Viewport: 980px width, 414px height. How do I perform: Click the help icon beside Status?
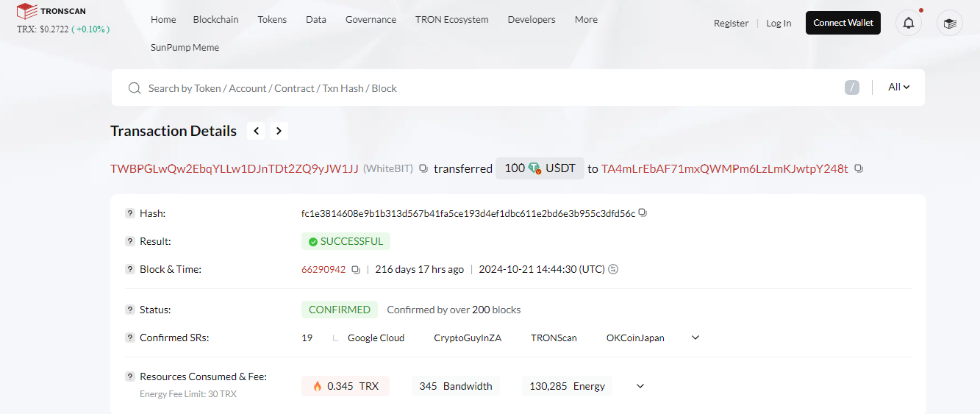pos(130,310)
